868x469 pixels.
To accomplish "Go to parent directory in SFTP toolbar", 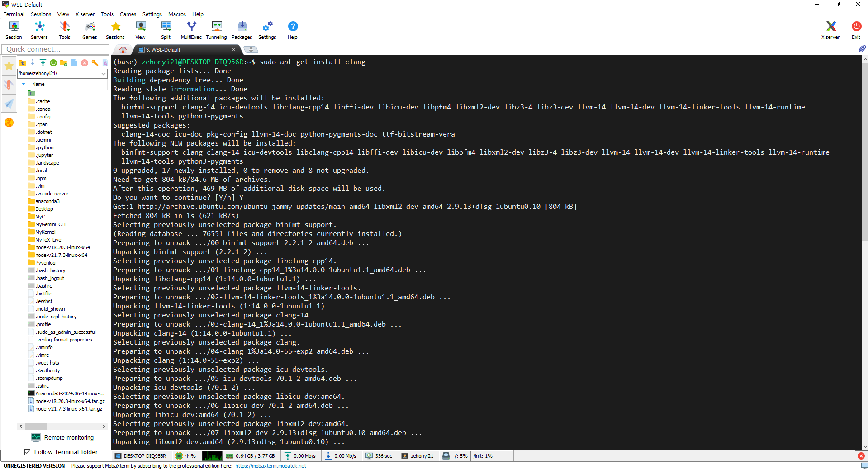I will [x=22, y=63].
